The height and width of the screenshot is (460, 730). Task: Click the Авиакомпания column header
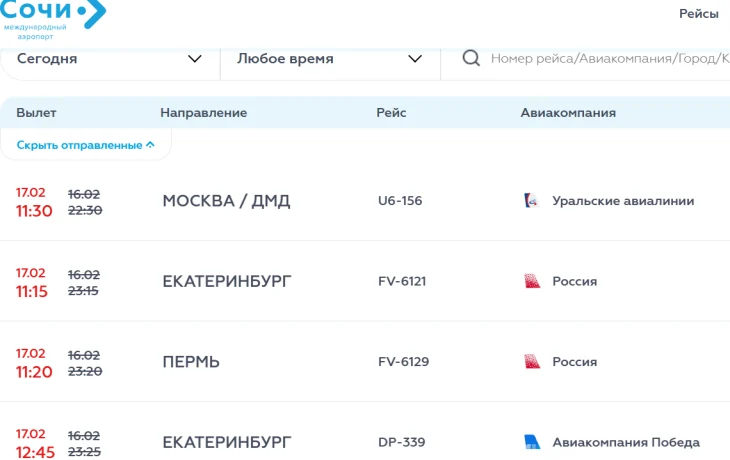coord(568,113)
